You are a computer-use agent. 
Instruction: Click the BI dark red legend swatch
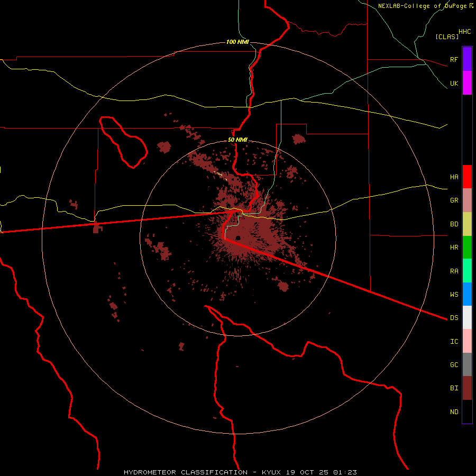pyautogui.click(x=467, y=388)
